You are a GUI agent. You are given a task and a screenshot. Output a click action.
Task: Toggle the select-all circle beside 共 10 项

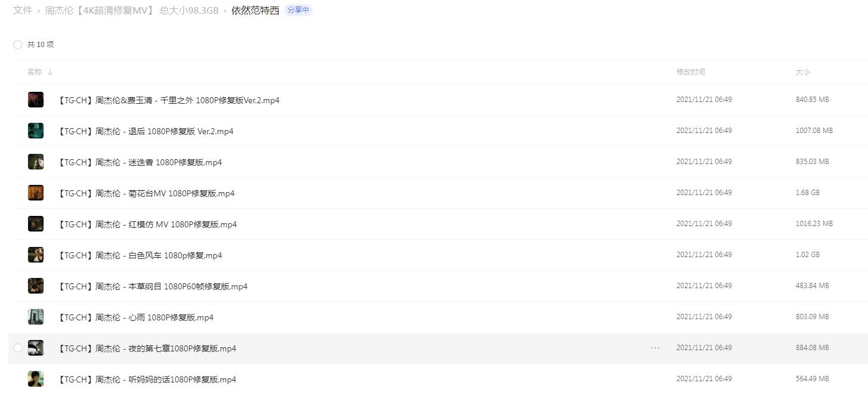pyautogui.click(x=18, y=45)
